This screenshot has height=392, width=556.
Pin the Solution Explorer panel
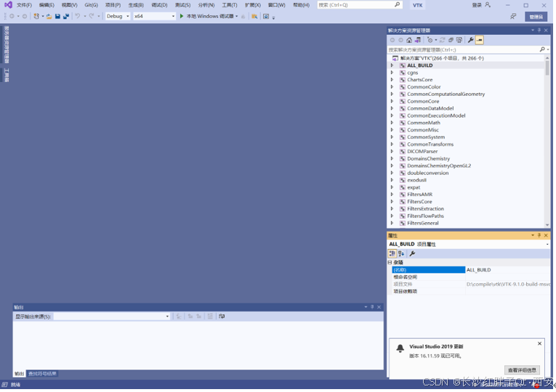[x=539, y=30]
